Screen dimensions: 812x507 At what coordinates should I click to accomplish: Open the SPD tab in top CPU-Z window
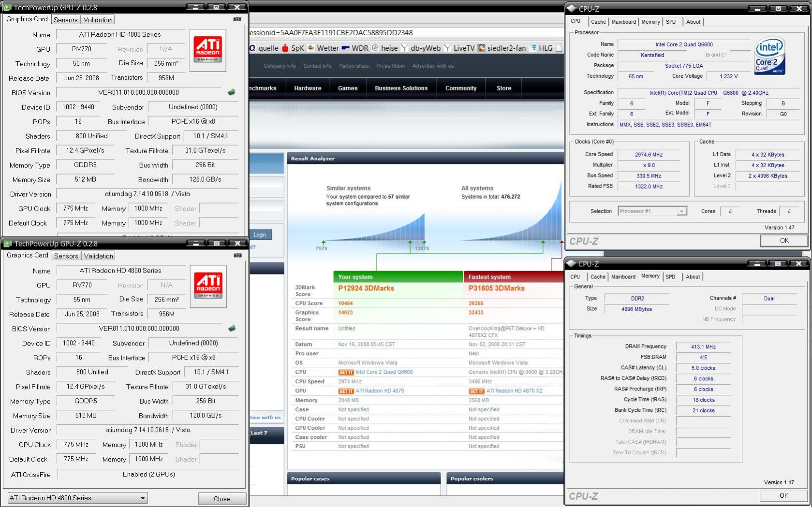671,22
